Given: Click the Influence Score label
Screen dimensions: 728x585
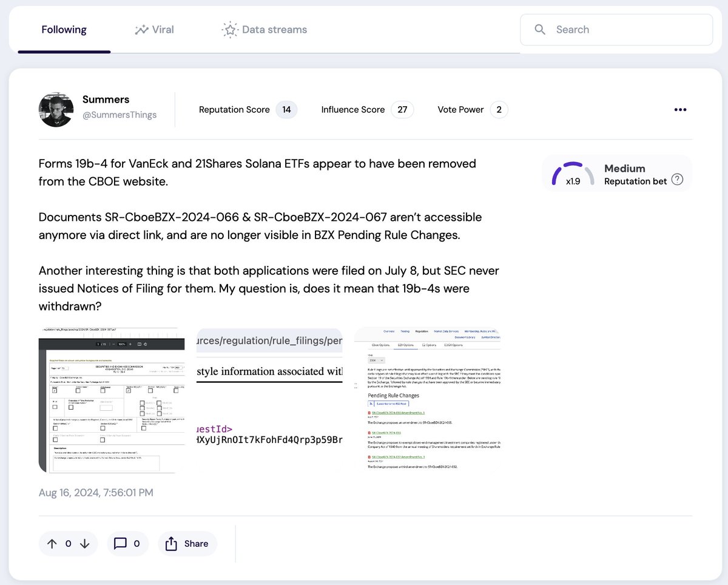Looking at the screenshot, I should point(353,110).
